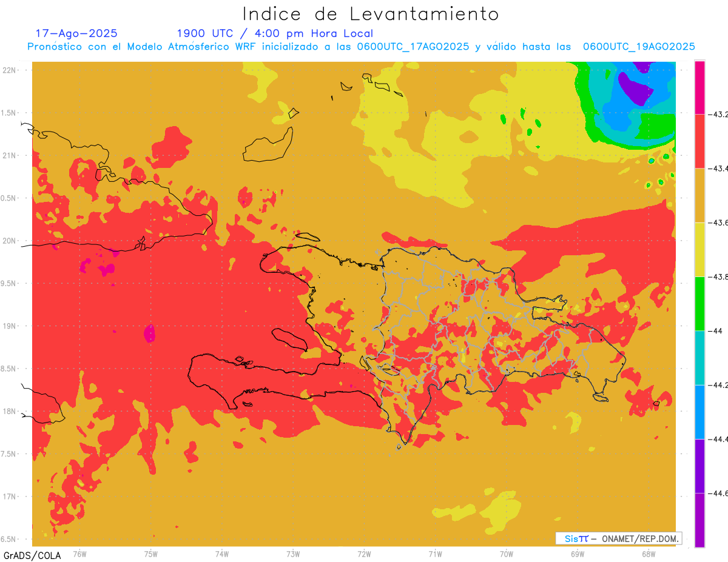Viewport: 728px width, 562px height.
Task: Click the '69W' longitude label
Action: tap(578, 554)
